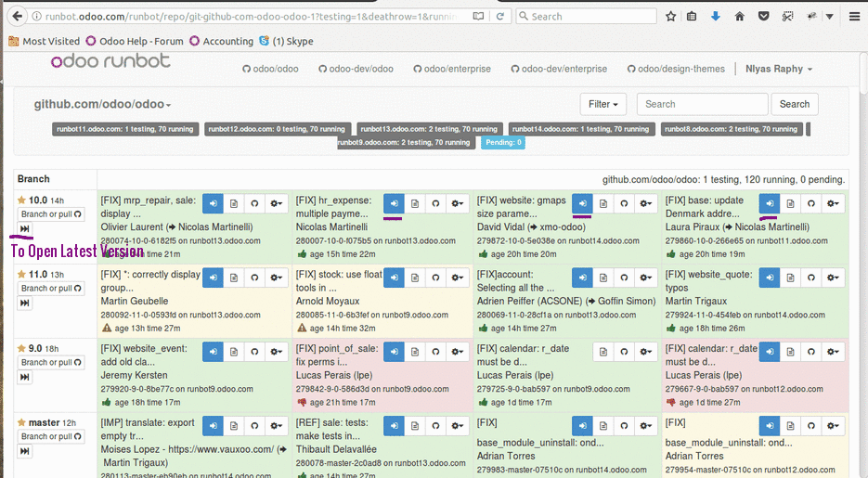Open the log file icon for the mrp_repair build
868x478 pixels.
[234, 203]
